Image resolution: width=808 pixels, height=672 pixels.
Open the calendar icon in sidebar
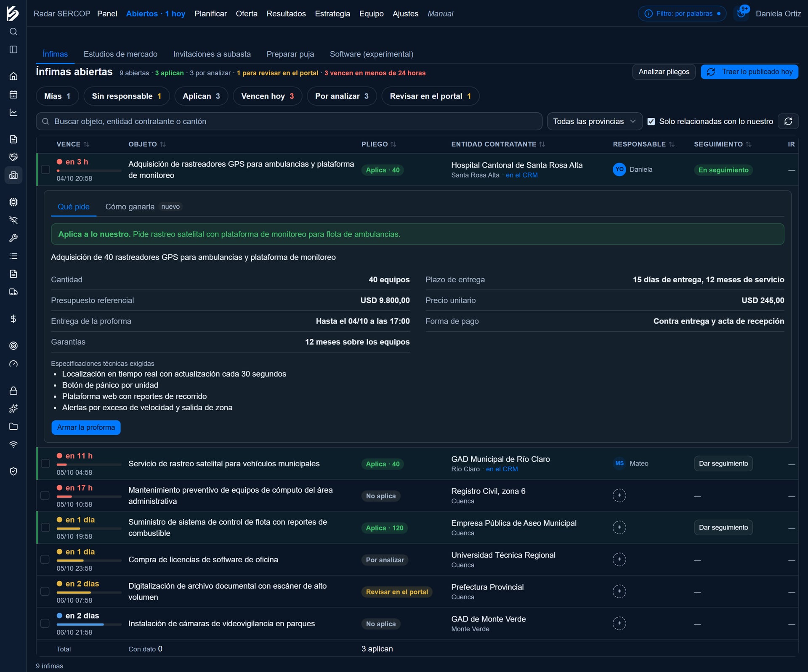tap(13, 94)
